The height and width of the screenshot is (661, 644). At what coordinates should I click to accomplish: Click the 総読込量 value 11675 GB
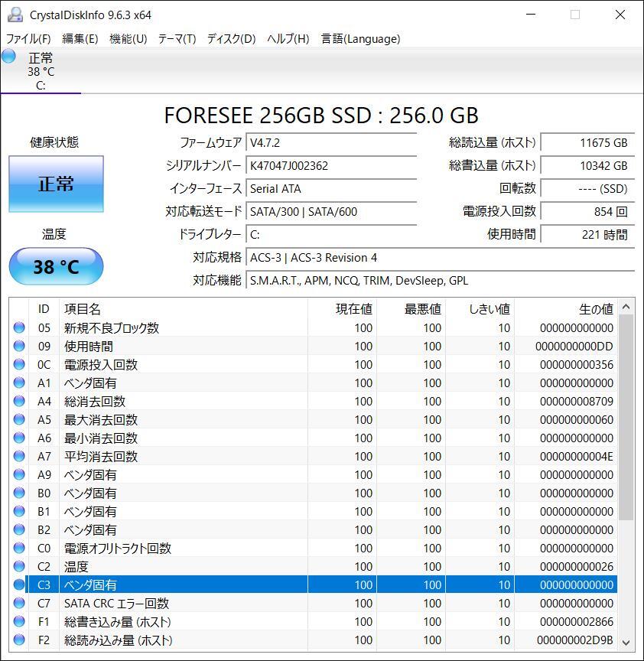coord(587,142)
